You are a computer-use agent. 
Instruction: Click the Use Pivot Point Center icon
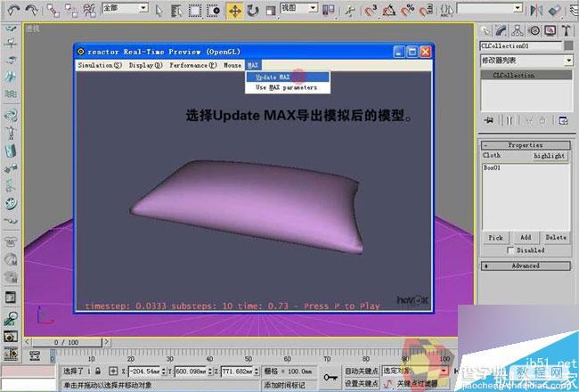(x=329, y=11)
